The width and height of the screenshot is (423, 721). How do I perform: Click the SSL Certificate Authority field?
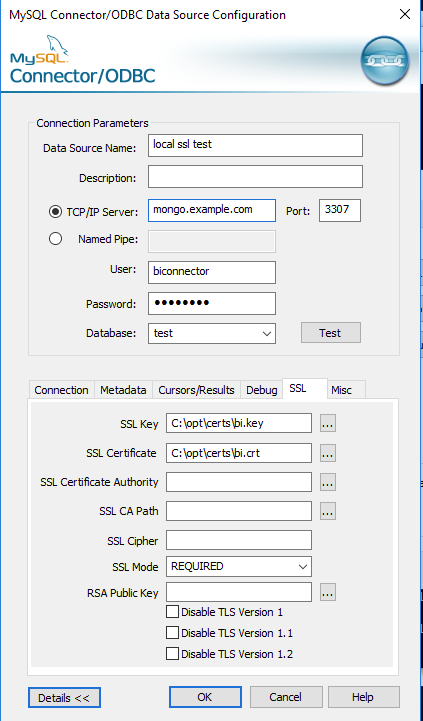239,482
